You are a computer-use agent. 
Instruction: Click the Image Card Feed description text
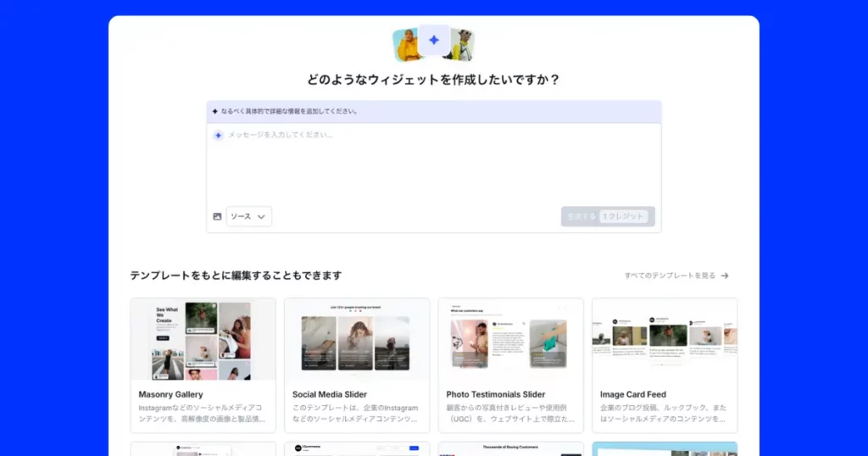coord(663,414)
